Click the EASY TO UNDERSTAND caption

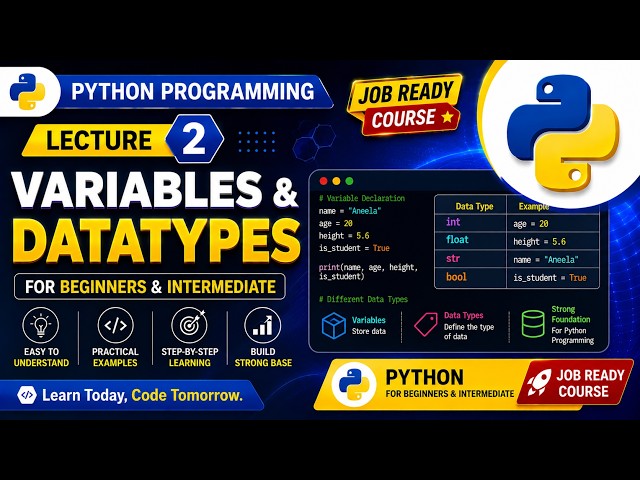[x=41, y=357]
